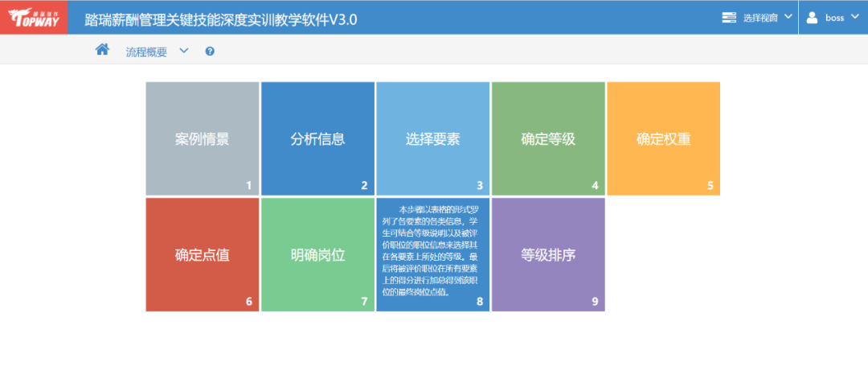
Task: Click the user avatar icon beside boss
Action: pyautogui.click(x=812, y=17)
